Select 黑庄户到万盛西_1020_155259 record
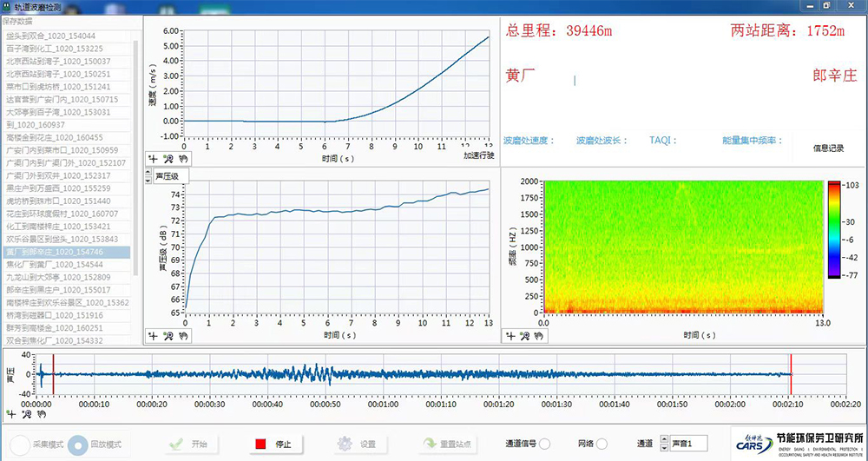The width and height of the screenshot is (868, 461). coord(66,188)
